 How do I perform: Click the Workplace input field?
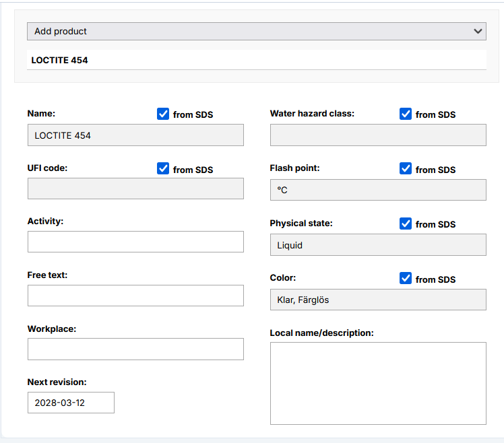135,349
